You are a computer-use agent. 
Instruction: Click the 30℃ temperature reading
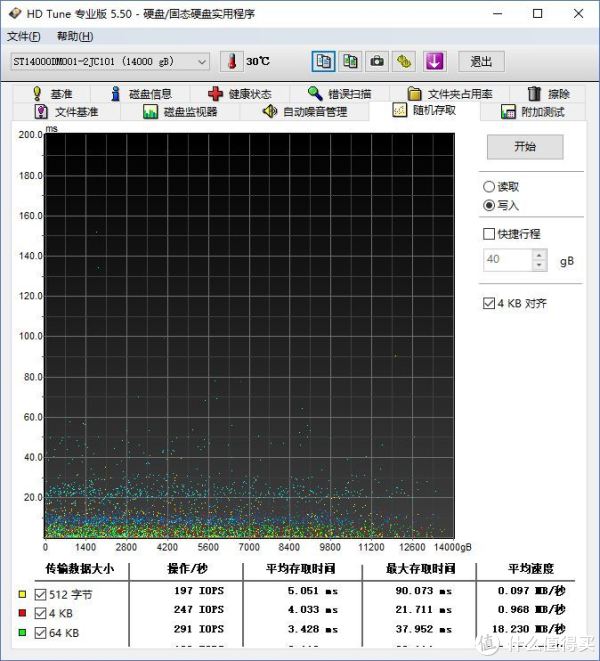point(258,62)
